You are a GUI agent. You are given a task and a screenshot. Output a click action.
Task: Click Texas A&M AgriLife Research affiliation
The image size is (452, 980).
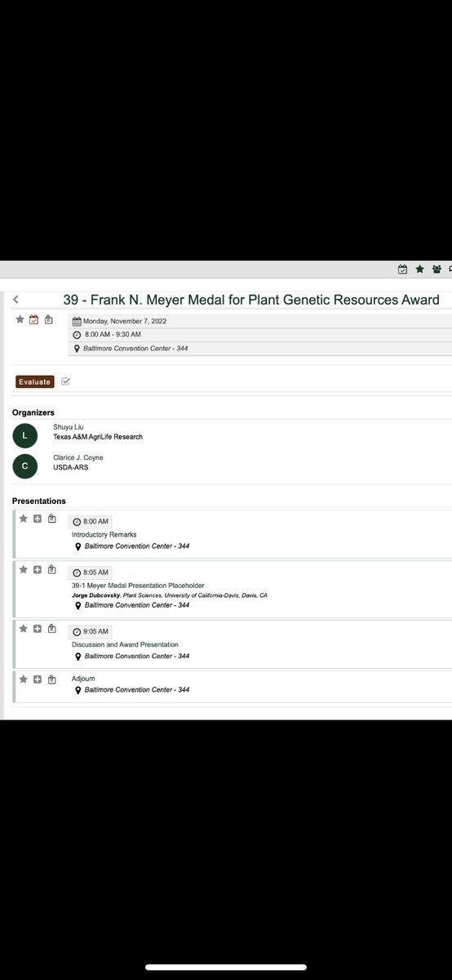click(98, 437)
